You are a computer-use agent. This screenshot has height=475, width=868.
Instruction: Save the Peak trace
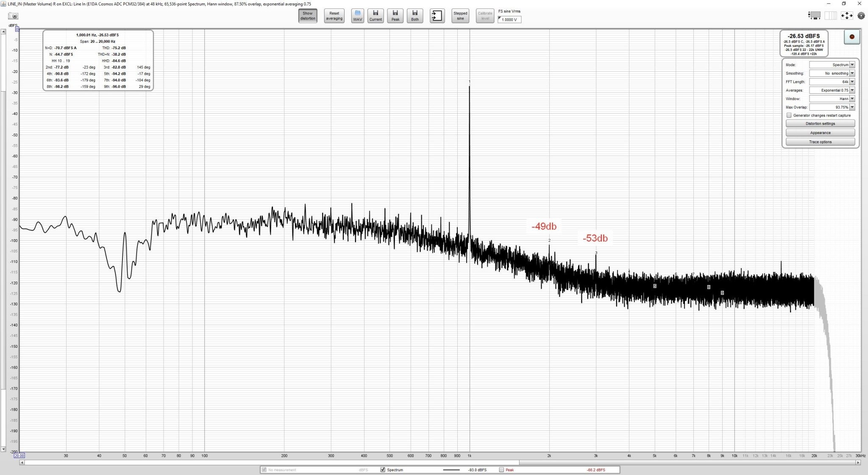pos(395,16)
